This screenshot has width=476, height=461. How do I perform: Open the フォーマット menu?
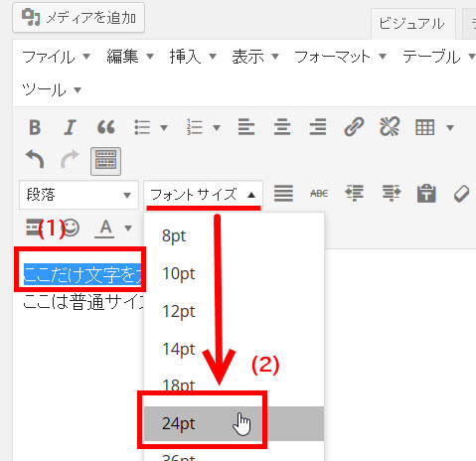340,57
